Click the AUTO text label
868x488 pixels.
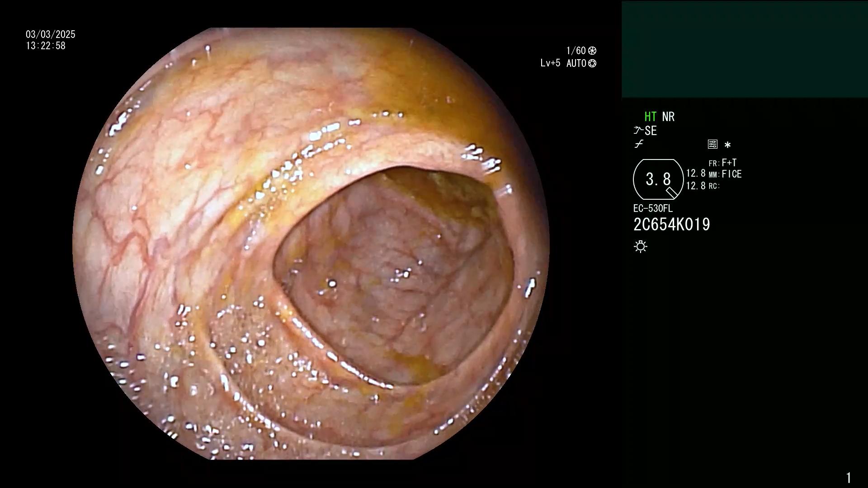click(x=576, y=63)
